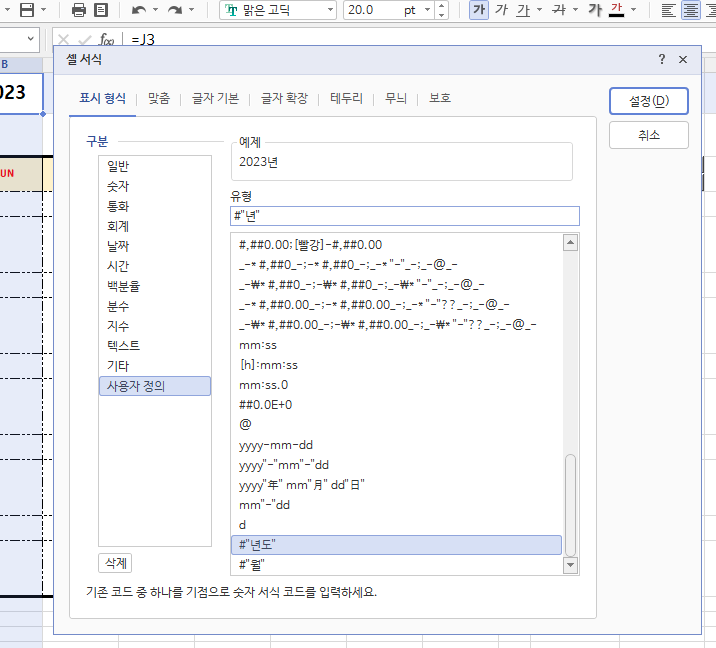Click the 취소 button
Viewport: 716px width, 648px height.
(x=649, y=135)
